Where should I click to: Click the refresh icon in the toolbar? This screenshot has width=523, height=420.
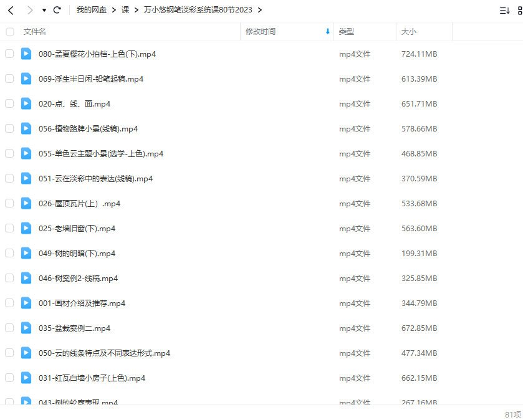click(57, 10)
